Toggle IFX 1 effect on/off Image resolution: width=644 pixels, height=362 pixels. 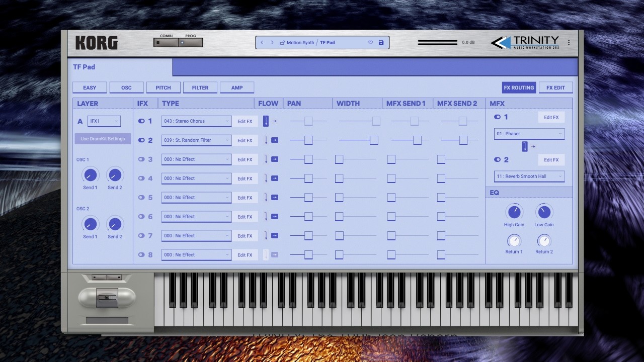pos(141,121)
